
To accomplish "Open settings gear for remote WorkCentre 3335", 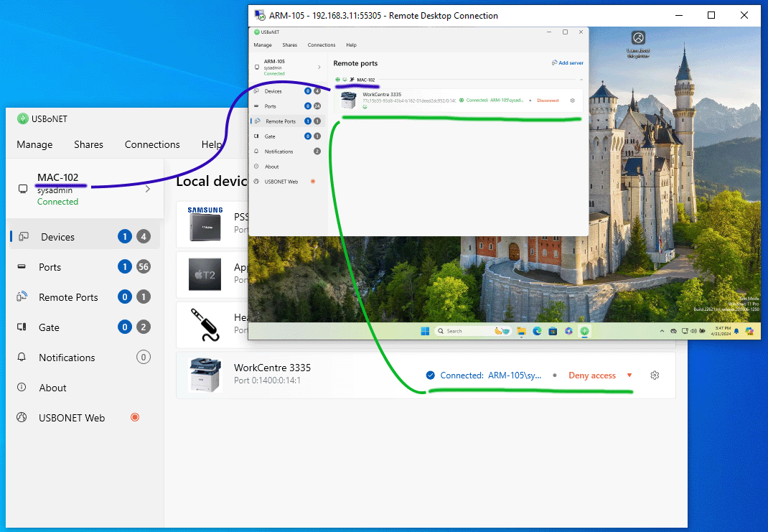I will [x=572, y=101].
